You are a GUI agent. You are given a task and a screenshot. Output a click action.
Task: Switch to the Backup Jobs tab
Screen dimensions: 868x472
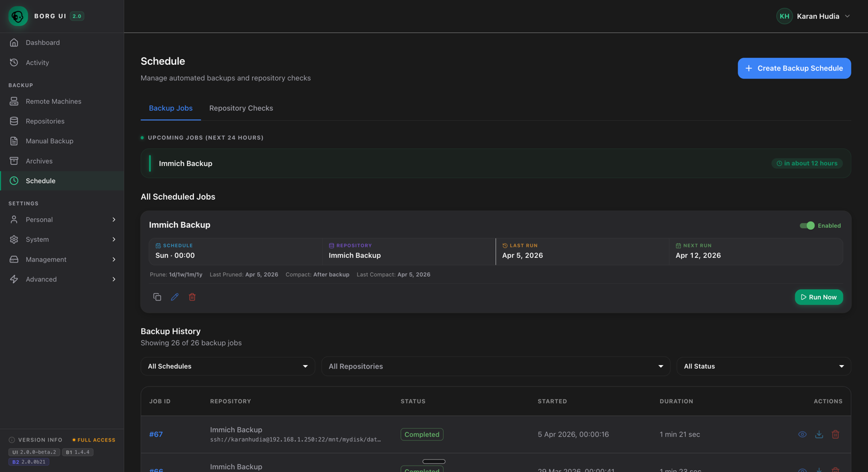coord(170,108)
